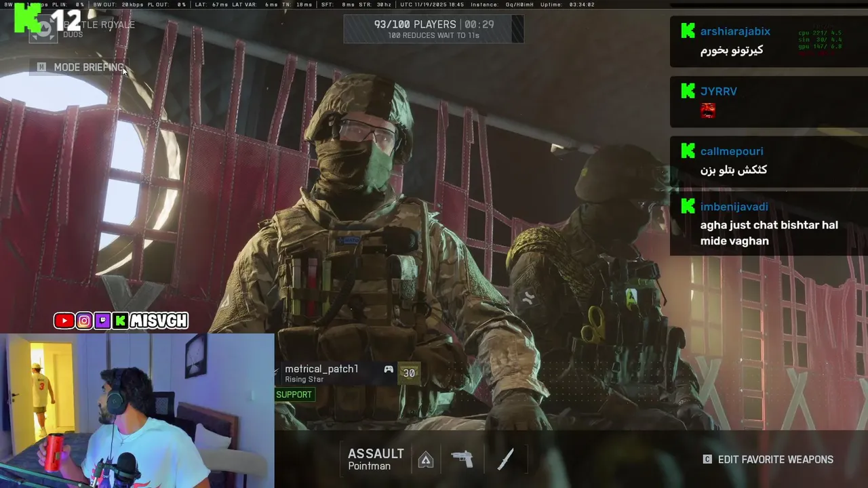Select the Assault Pointman class label
Screen dimensions: 868x488
[376, 459]
